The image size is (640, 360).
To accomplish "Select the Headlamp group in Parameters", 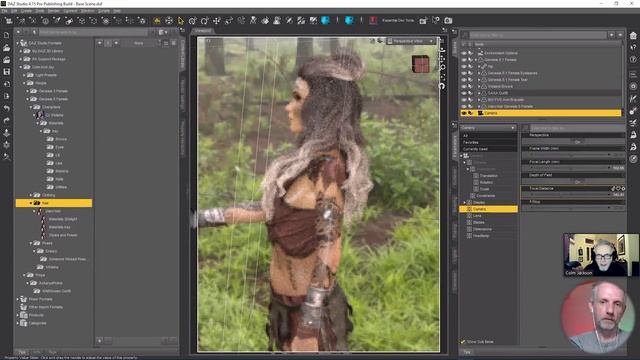I will (481, 236).
